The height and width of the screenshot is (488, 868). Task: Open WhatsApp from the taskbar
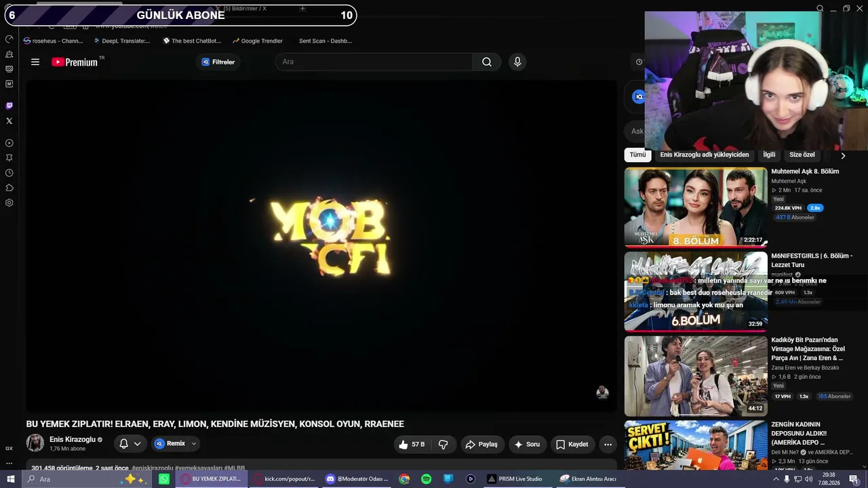click(164, 479)
